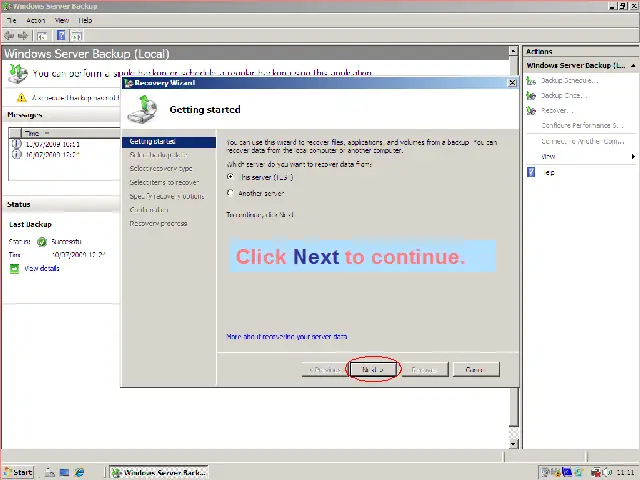Click the network error tray icon

[x=596, y=472]
